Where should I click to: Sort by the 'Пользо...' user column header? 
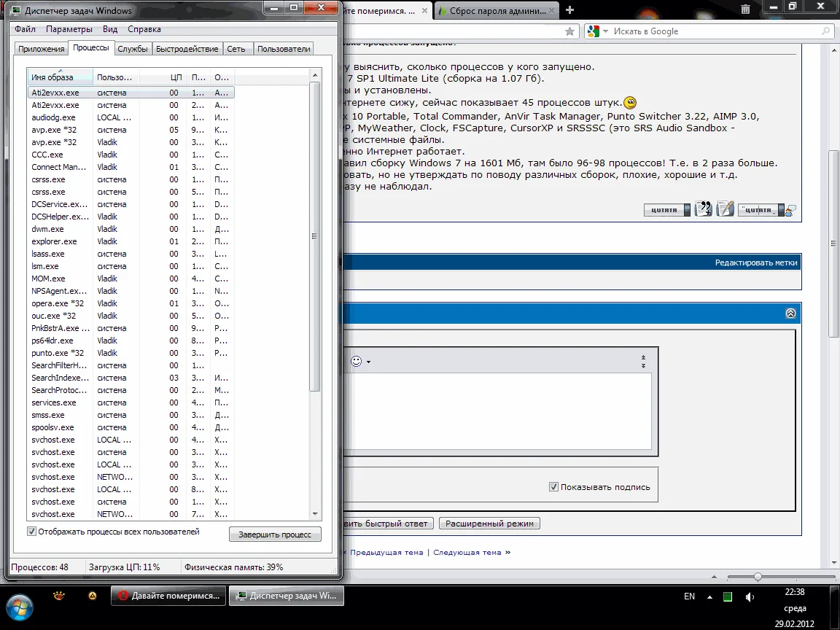(x=116, y=77)
